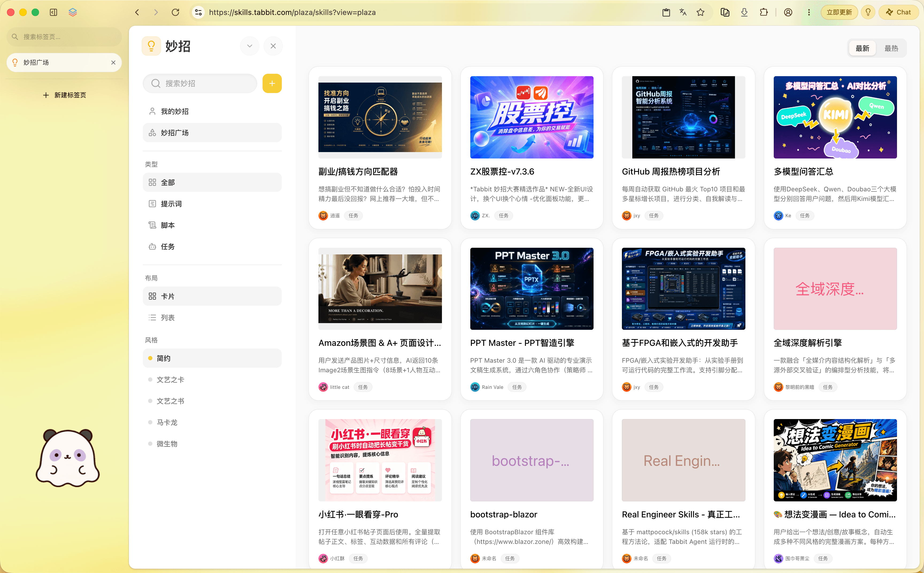Open extensions puzzle icon
The width and height of the screenshot is (924, 573).
764,12
